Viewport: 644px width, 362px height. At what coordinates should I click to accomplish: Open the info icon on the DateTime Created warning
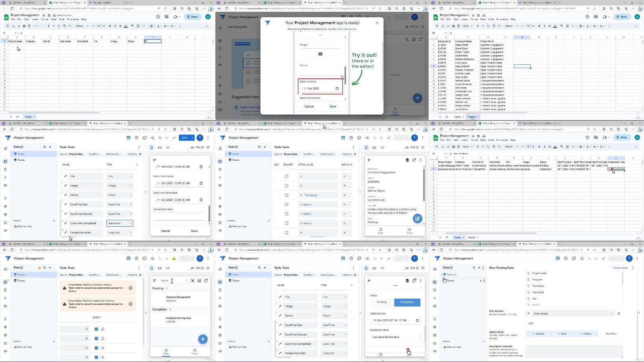(130, 288)
